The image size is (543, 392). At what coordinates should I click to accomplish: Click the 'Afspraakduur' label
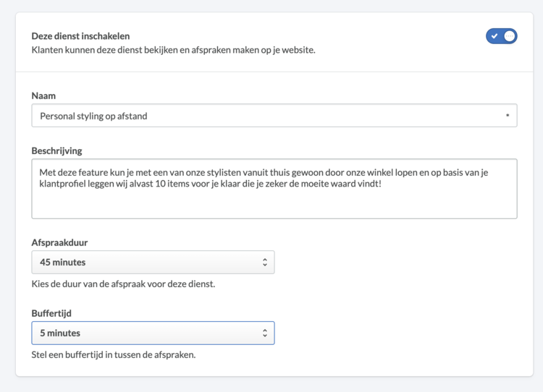point(59,242)
